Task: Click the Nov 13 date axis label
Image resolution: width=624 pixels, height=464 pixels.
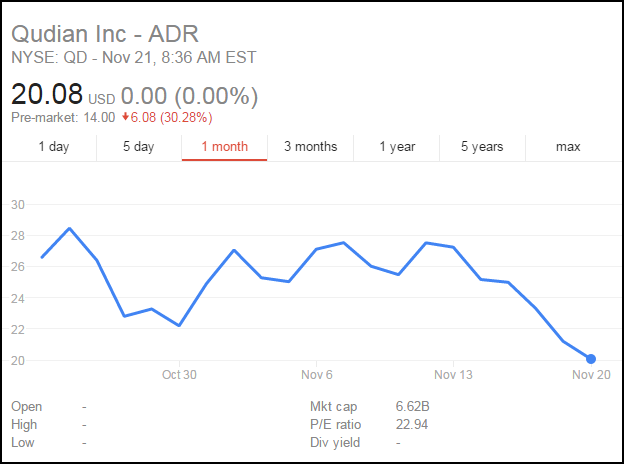Action: tap(453, 375)
